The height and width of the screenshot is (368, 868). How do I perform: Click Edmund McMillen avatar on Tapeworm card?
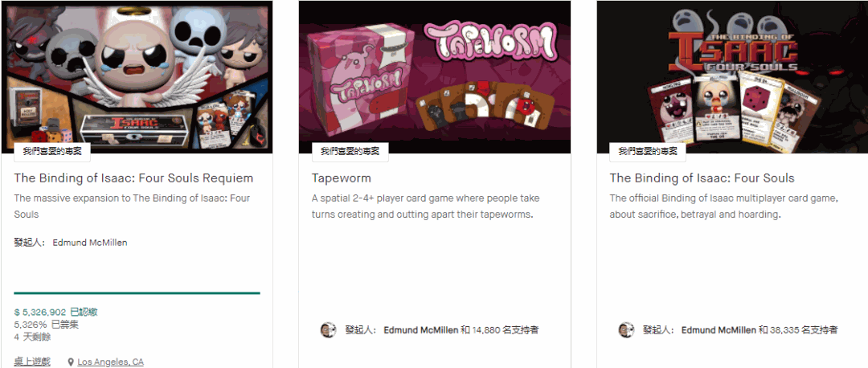(x=328, y=329)
